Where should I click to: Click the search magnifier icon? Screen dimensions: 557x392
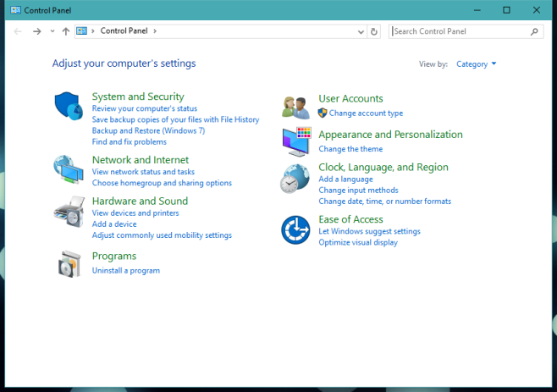(534, 31)
